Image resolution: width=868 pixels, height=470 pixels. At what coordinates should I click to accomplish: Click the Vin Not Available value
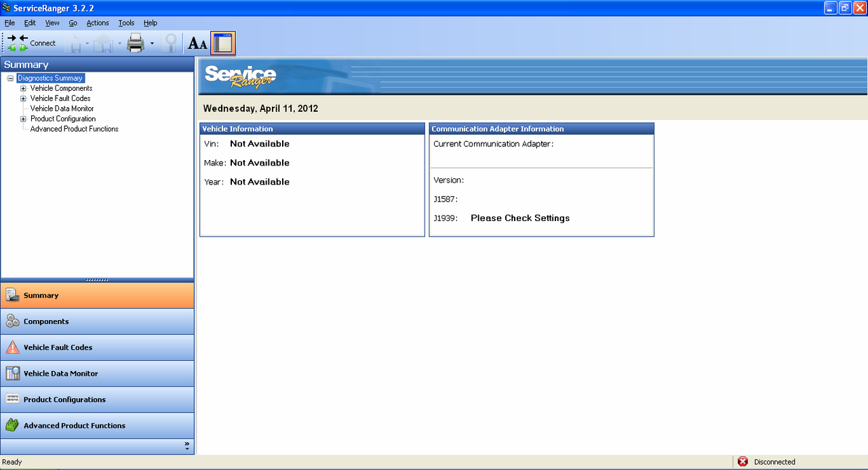coord(260,144)
